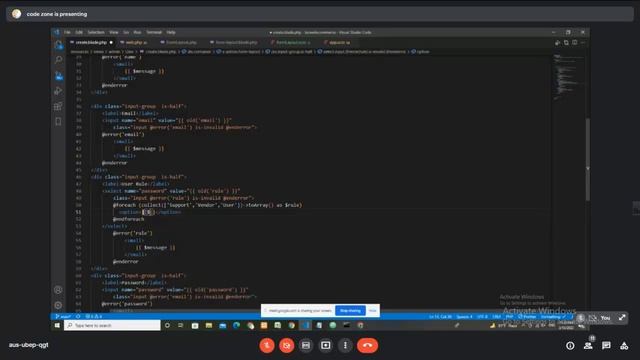
Task: Click the Microsoft Edge taskbar icon
Action: (x=236, y=325)
